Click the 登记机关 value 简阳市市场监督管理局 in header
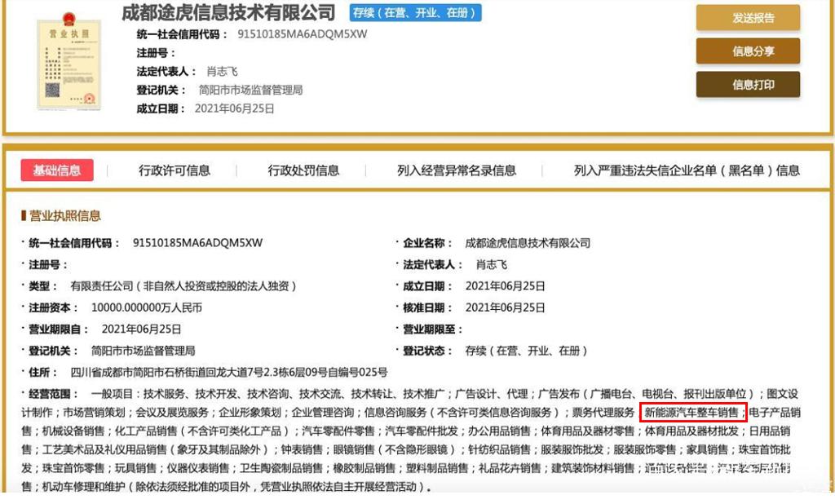The height and width of the screenshot is (504, 835). (x=251, y=90)
